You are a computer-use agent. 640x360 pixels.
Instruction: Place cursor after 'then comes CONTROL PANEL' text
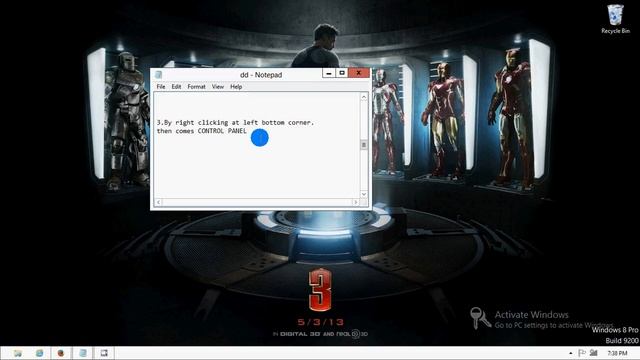coord(247,131)
